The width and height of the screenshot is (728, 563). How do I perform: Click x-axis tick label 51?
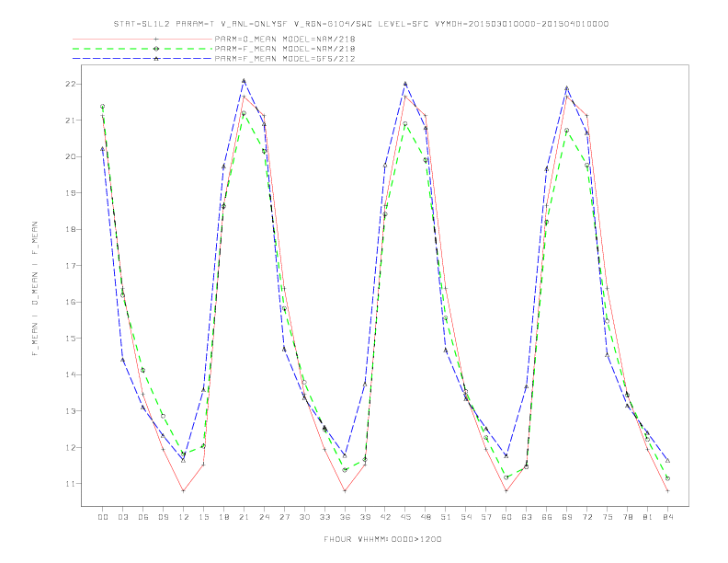click(446, 517)
